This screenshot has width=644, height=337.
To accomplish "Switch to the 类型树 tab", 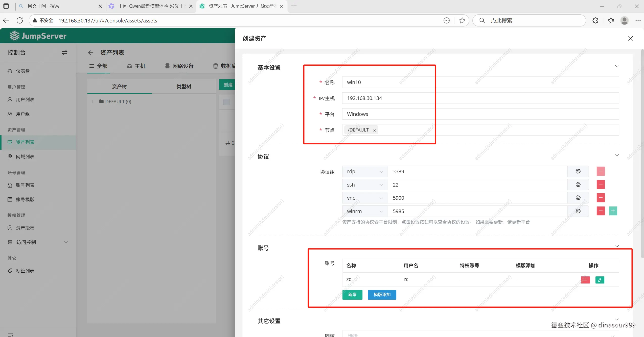I will coord(183,86).
